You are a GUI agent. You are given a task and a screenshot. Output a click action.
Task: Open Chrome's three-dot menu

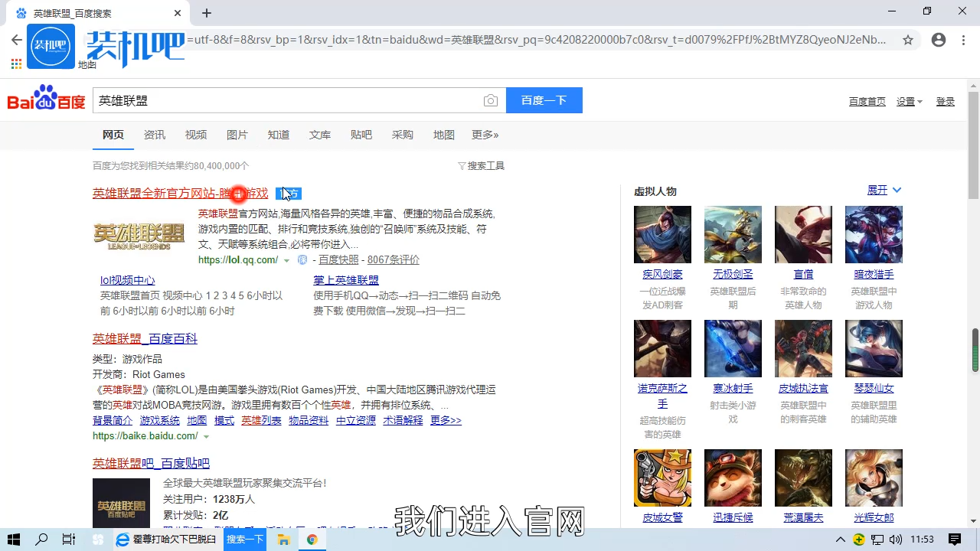pos(963,40)
